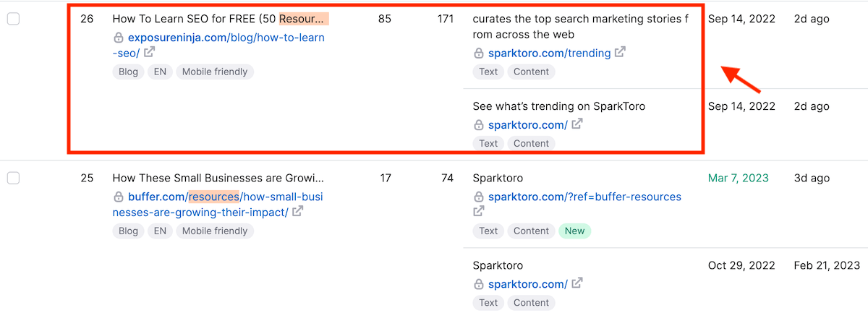This screenshot has height=313, width=868.
Task: Click the green New tag
Action: point(574,231)
